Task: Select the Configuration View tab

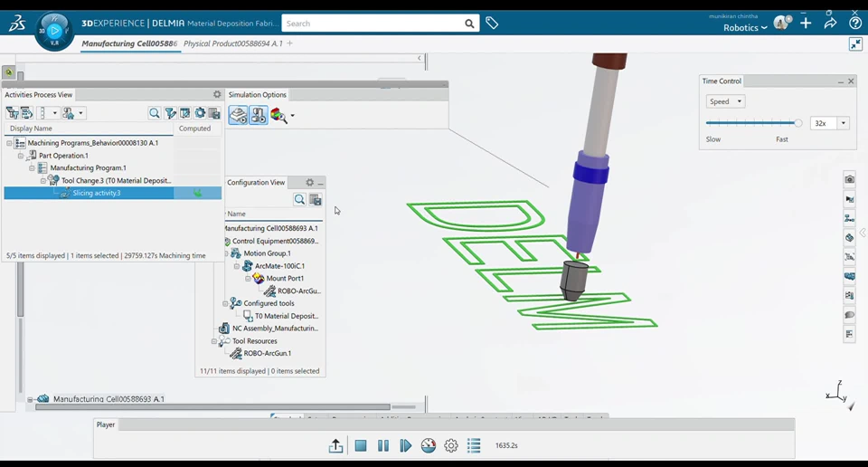Action: pos(256,182)
